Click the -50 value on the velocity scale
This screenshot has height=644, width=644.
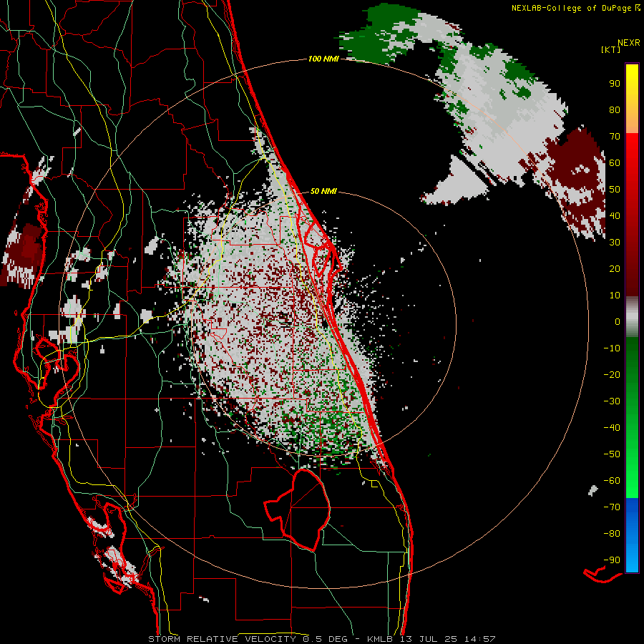[612, 454]
